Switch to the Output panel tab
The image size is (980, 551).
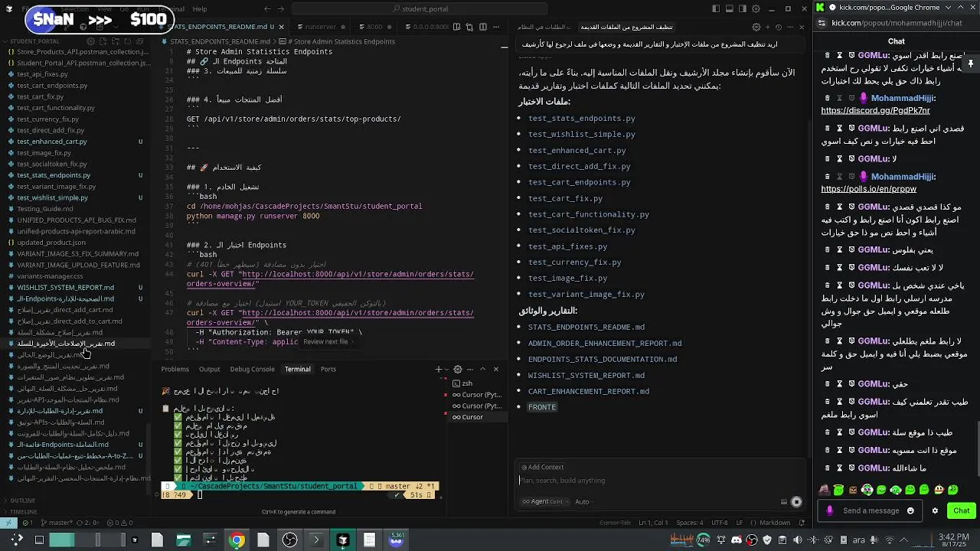209,369
